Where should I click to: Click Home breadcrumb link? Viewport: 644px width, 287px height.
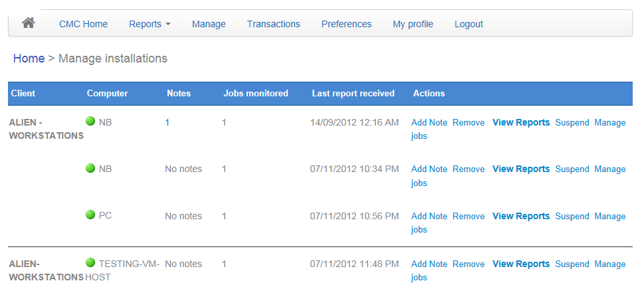pyautogui.click(x=29, y=58)
